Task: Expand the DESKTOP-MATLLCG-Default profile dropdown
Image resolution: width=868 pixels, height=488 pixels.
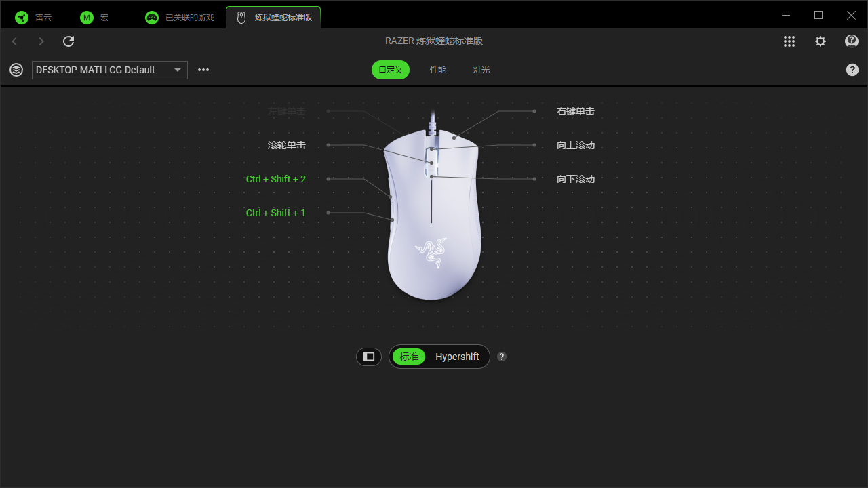Action: coord(176,70)
